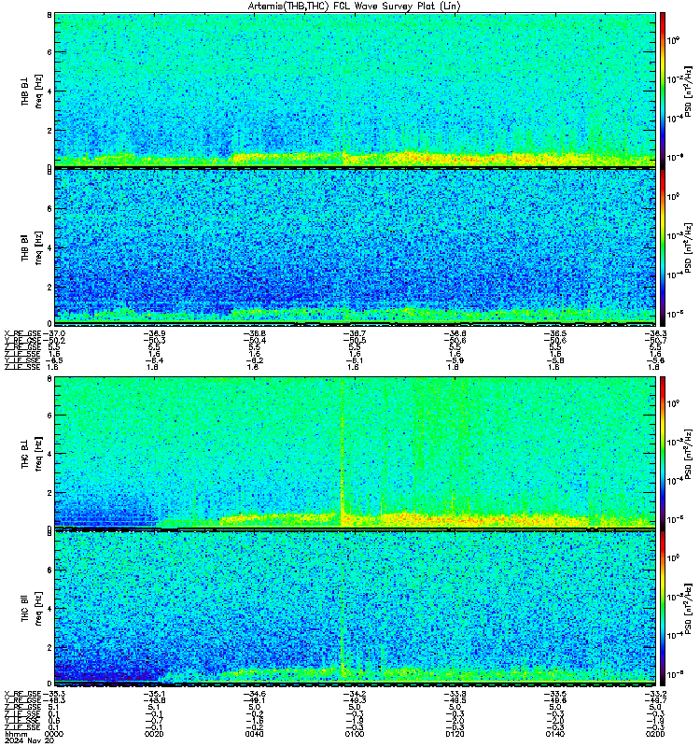Click the THC X position value '-34.6'
This screenshot has width=700, height=747.
(254, 694)
